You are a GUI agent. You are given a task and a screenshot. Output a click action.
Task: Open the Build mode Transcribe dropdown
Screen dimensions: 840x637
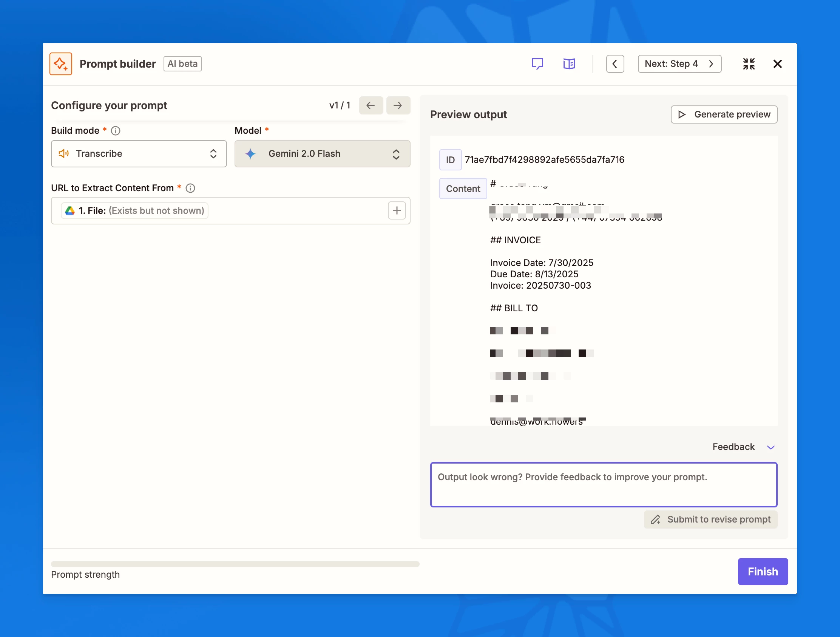click(x=139, y=154)
